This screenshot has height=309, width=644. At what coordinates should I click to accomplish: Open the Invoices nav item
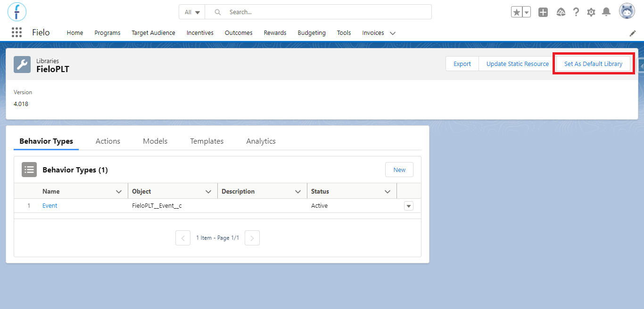coord(373,33)
